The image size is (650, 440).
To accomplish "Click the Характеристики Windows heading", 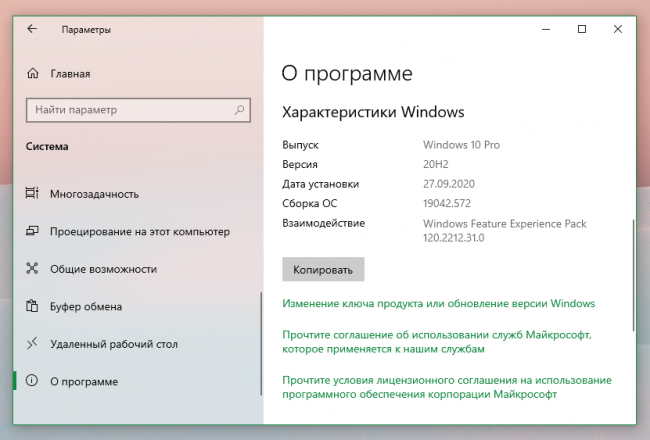I will pos(373,112).
